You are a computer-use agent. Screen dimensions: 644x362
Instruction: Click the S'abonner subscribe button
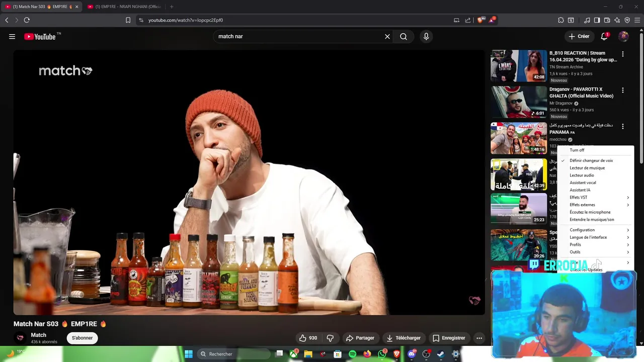(82, 338)
